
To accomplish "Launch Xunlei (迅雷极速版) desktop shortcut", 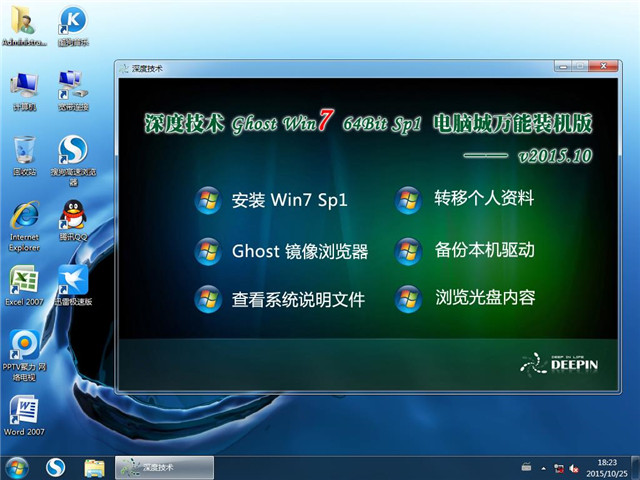I will click(x=73, y=285).
